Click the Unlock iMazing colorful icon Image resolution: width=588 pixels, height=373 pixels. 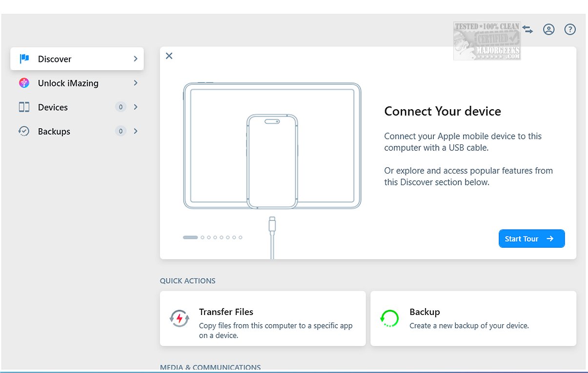click(24, 83)
